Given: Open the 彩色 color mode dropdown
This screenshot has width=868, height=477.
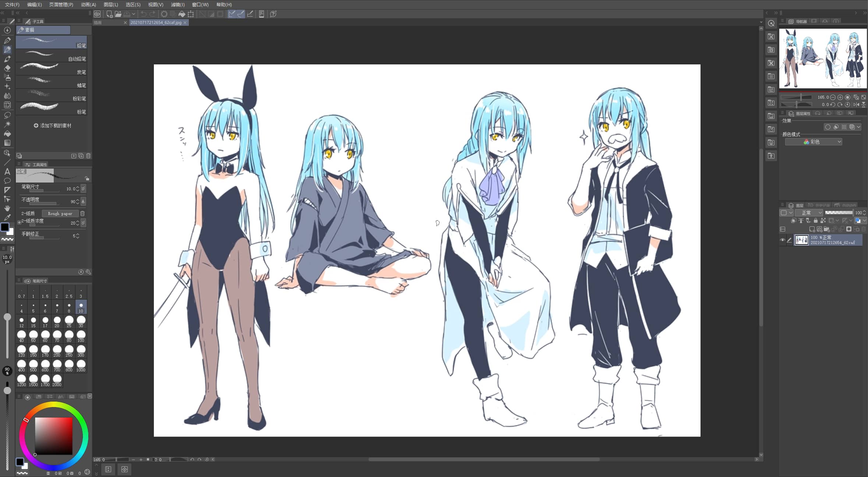Looking at the screenshot, I should 813,142.
